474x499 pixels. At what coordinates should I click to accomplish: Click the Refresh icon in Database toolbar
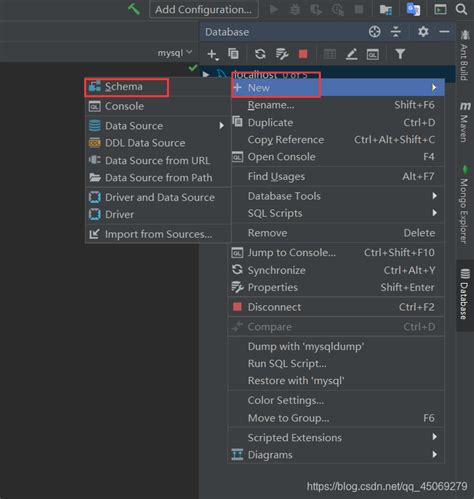260,54
